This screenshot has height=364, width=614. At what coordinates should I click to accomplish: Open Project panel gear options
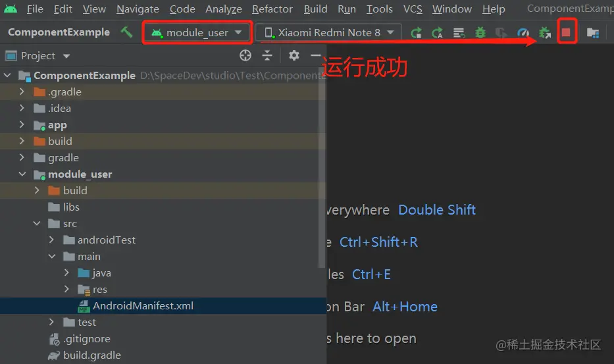(x=294, y=56)
